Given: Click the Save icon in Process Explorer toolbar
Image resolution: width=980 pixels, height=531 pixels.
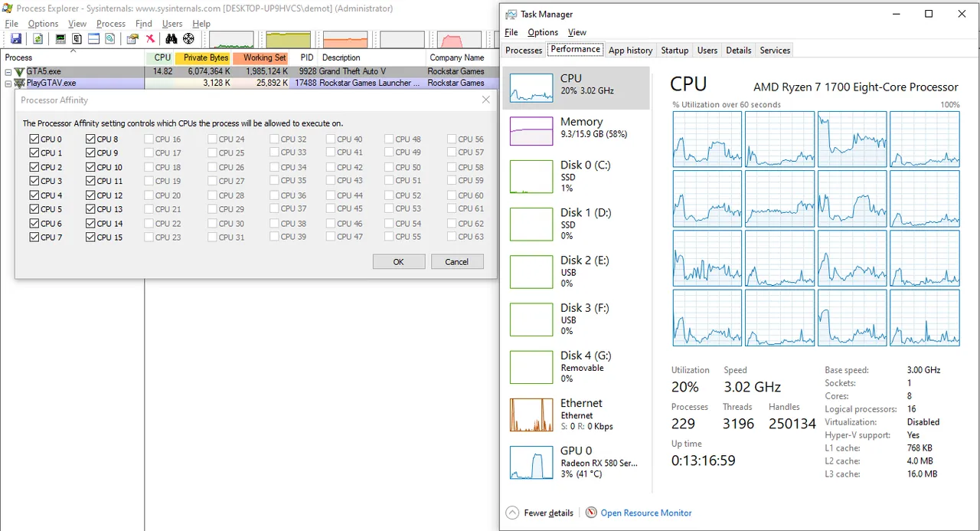Looking at the screenshot, I should (15, 39).
